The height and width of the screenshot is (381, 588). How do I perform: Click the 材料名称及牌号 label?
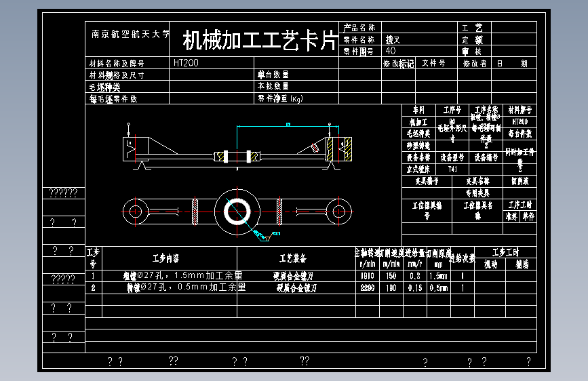(x=117, y=63)
